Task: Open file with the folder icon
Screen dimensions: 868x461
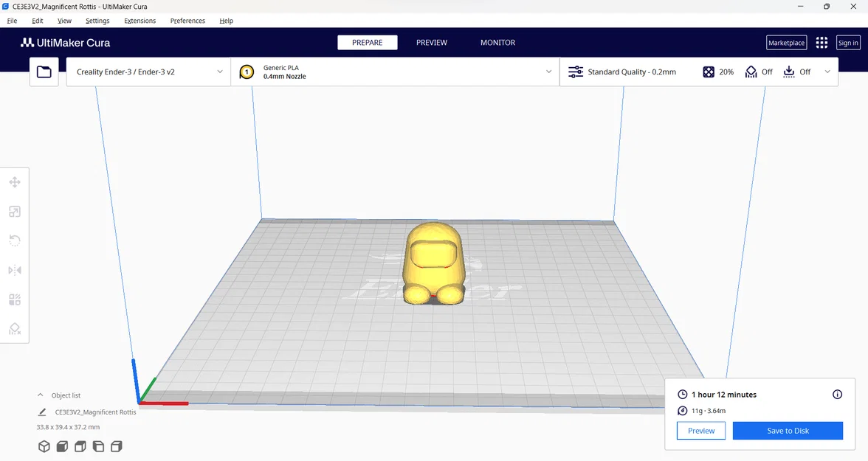Action: tap(44, 72)
